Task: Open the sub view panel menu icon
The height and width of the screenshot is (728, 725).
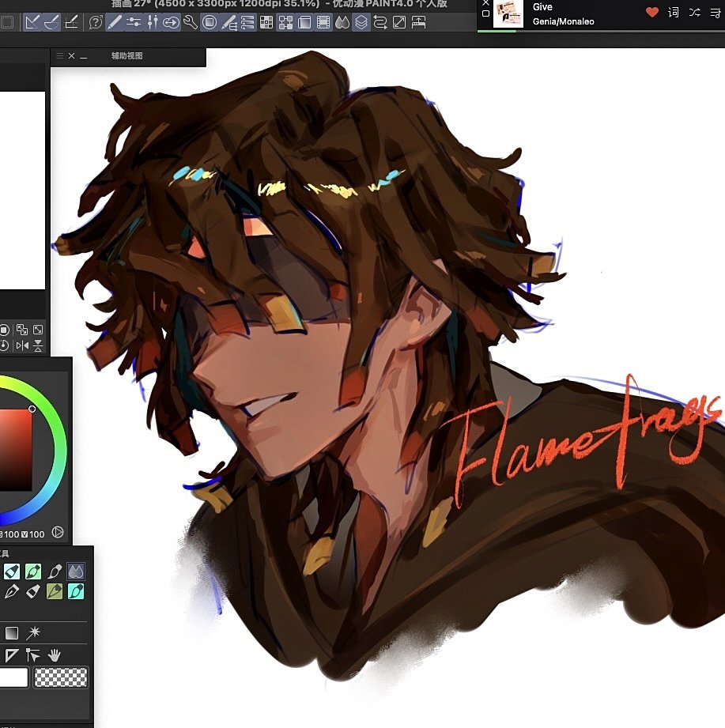Action: pos(59,55)
